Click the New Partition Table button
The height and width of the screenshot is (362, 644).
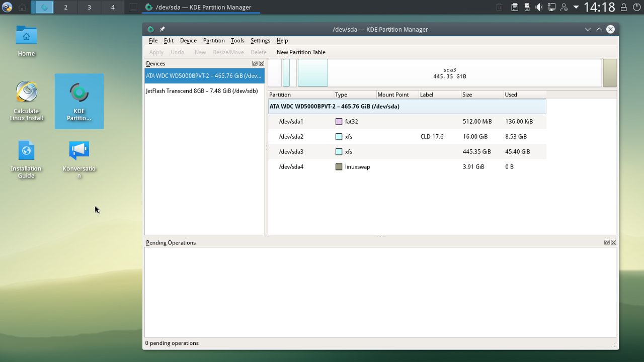pyautogui.click(x=301, y=52)
